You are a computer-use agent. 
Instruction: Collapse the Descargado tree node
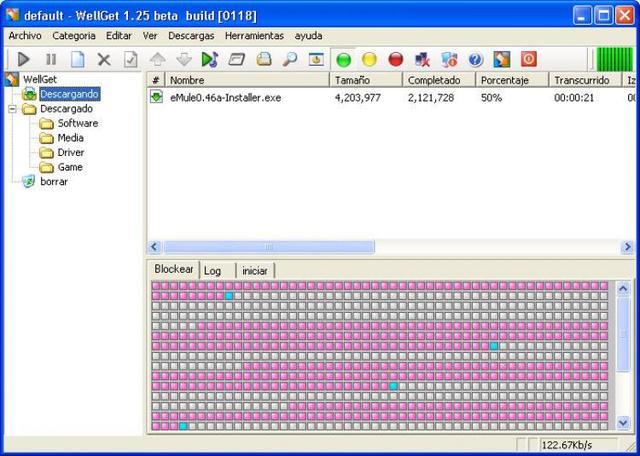tap(12, 109)
